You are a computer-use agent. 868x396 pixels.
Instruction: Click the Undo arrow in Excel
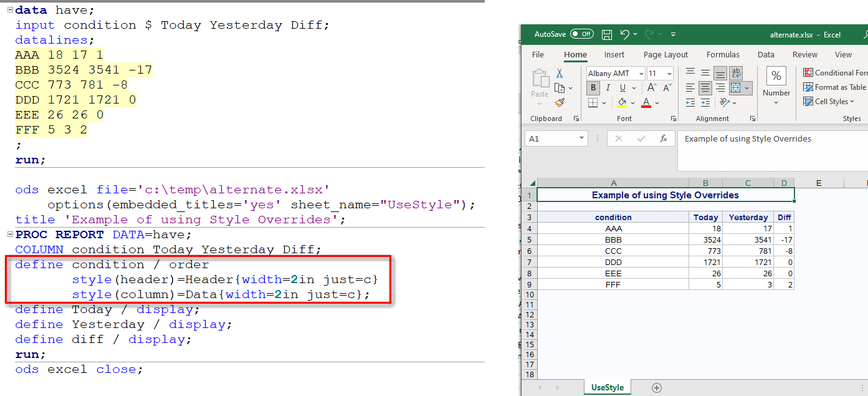(x=624, y=34)
